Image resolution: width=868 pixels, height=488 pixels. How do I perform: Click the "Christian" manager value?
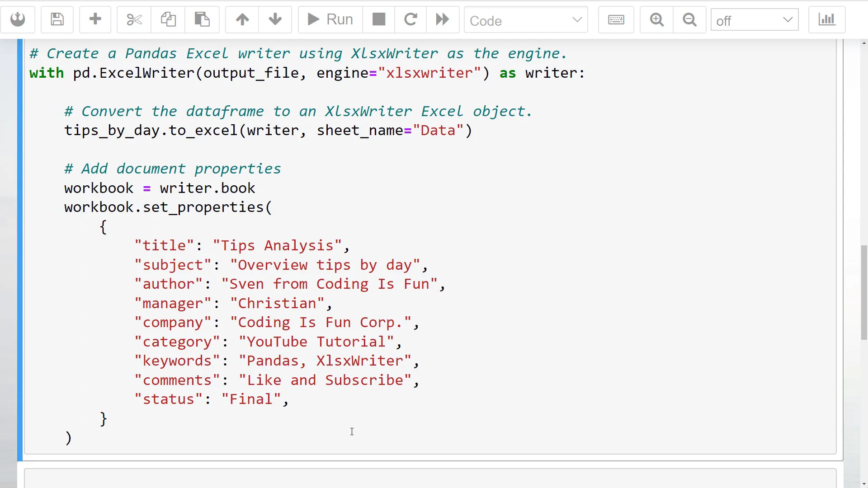(277, 304)
